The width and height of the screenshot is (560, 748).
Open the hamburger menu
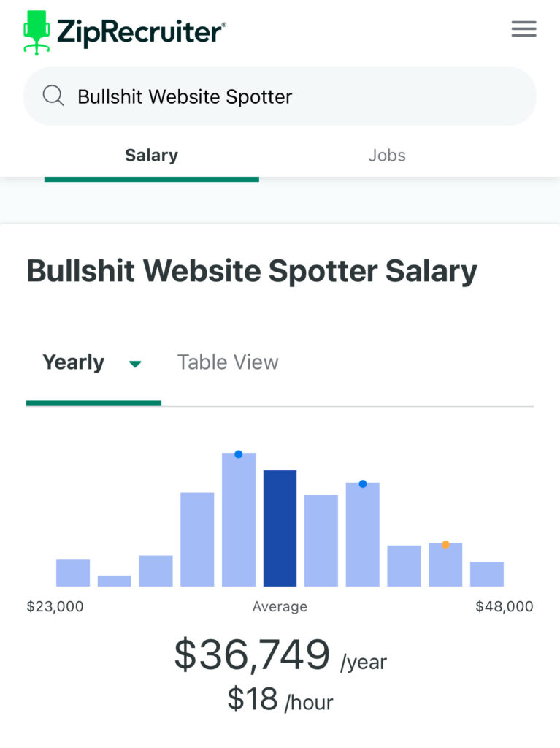pyautogui.click(x=523, y=29)
